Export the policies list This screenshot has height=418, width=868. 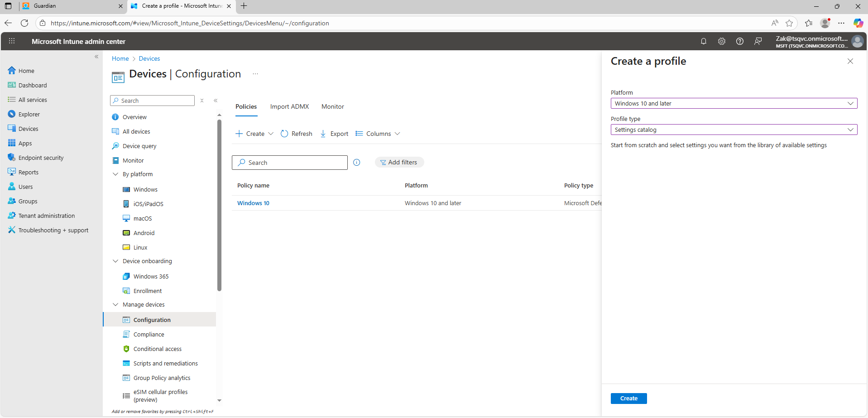(334, 134)
